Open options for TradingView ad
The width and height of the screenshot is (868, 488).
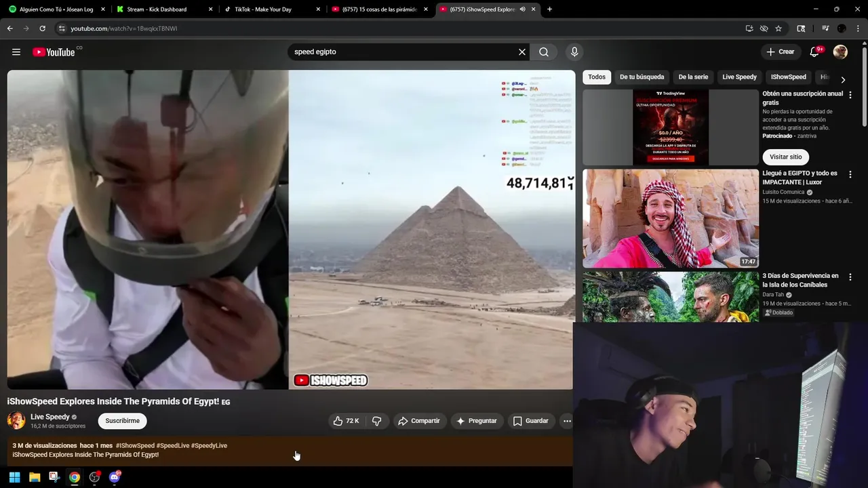(850, 96)
